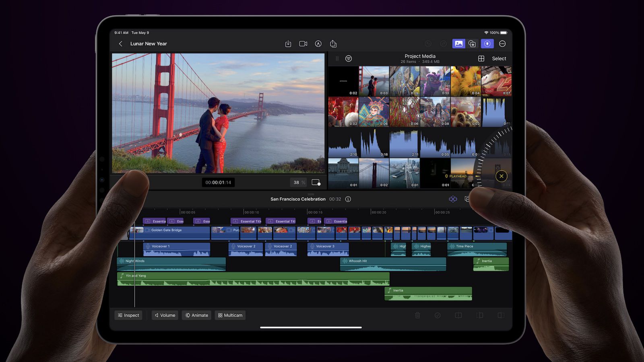Toggle snapping in the timeline header
Viewport: 644px width, 362px height.
tap(453, 199)
